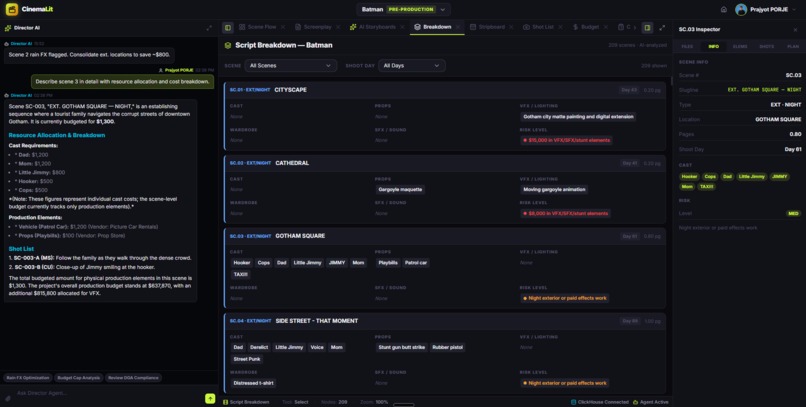
Task: Open the INFO tab in Inspector
Action: 713,47
